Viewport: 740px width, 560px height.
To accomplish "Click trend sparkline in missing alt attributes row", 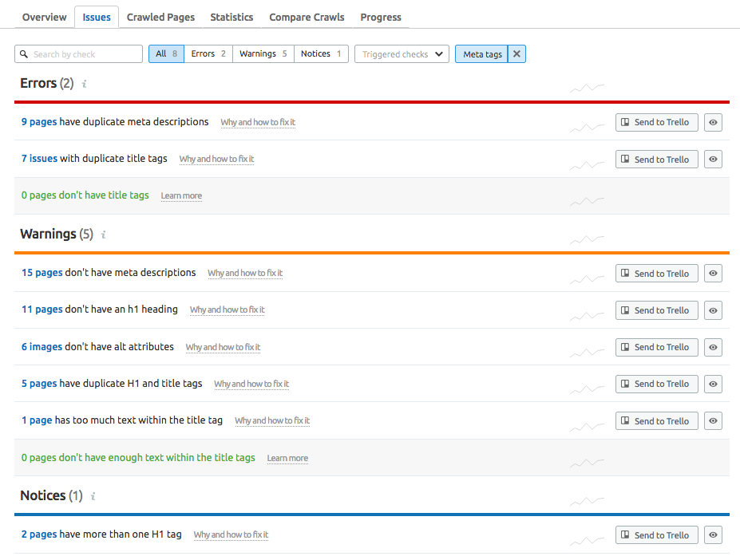I will pyautogui.click(x=587, y=351).
